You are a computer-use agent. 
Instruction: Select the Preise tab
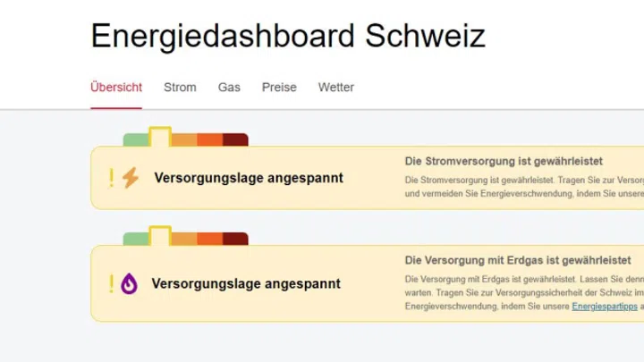(279, 88)
